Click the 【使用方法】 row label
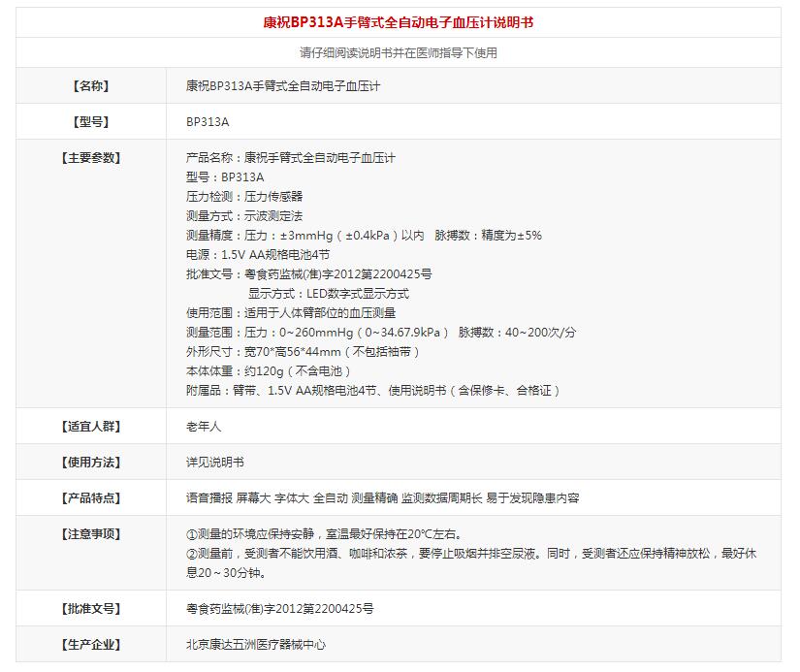 point(91,463)
